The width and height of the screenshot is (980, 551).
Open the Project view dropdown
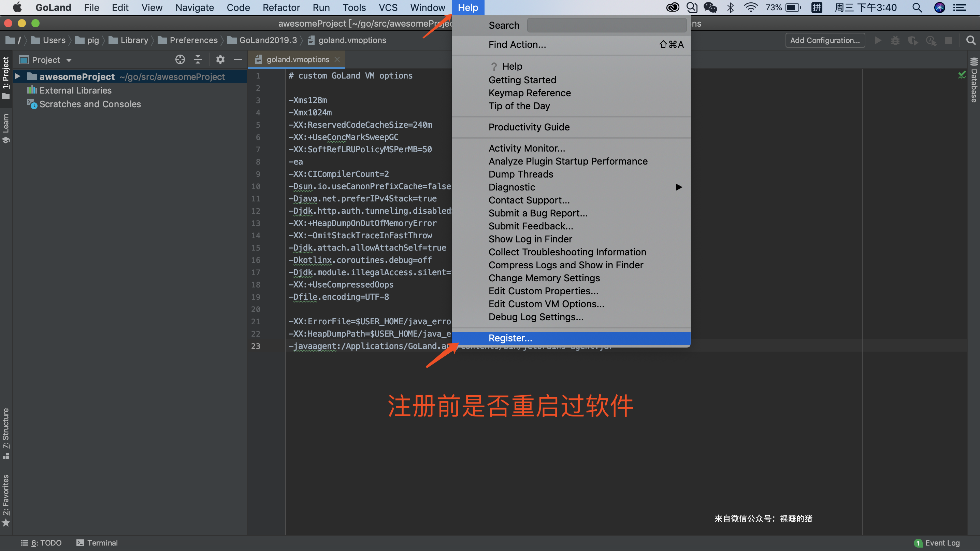[69, 60]
